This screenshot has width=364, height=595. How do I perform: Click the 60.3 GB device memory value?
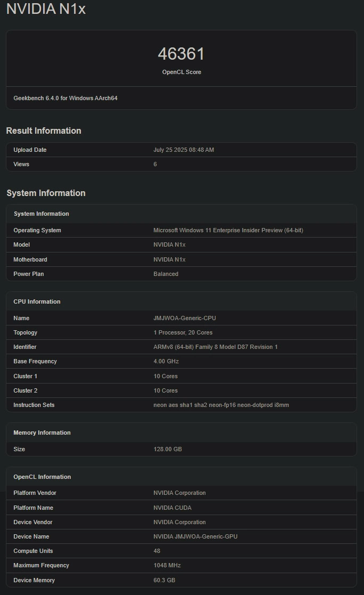(x=164, y=580)
